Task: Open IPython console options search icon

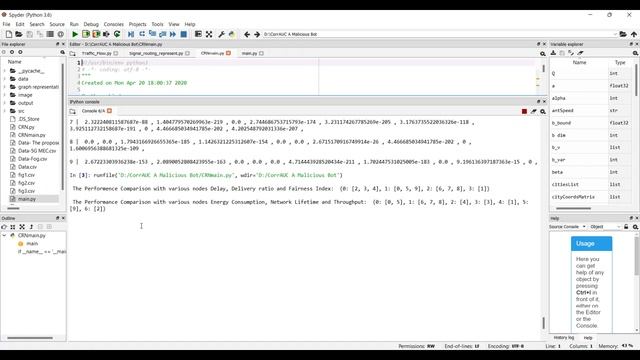Action: (x=543, y=111)
